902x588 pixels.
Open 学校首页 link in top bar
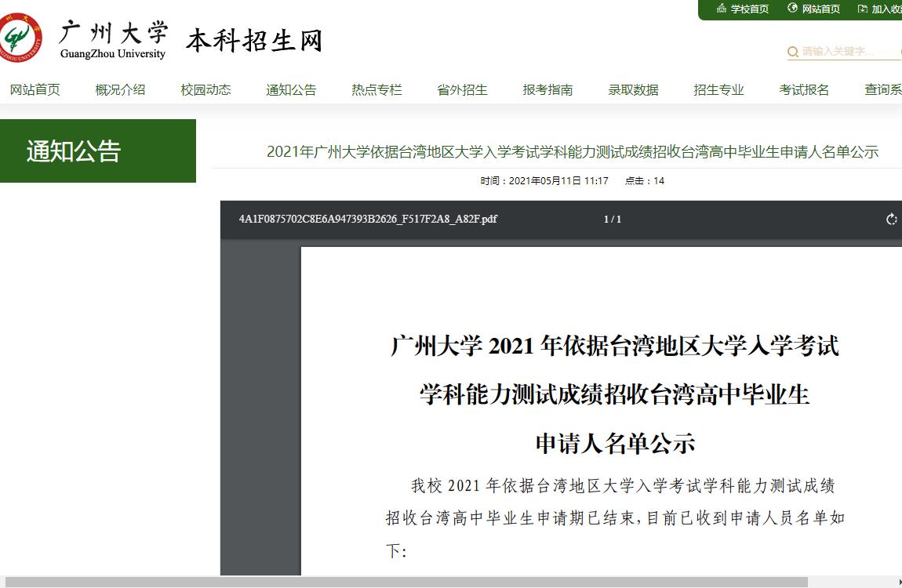[x=750, y=9]
